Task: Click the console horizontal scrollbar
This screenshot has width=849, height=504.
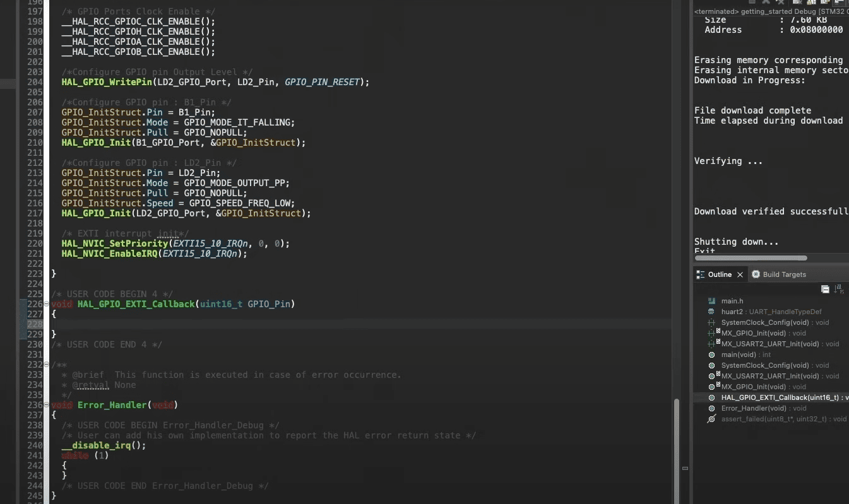Action: [x=751, y=258]
